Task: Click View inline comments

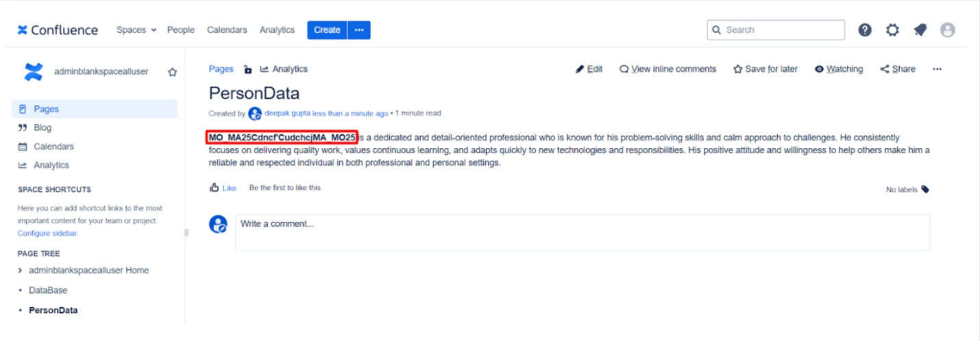Action: click(667, 69)
